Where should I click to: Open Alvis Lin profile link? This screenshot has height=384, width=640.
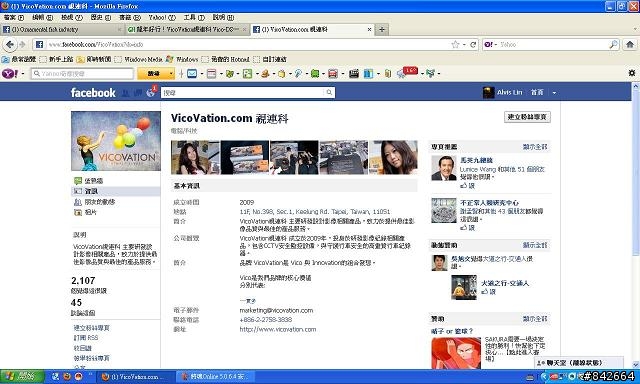point(509,93)
